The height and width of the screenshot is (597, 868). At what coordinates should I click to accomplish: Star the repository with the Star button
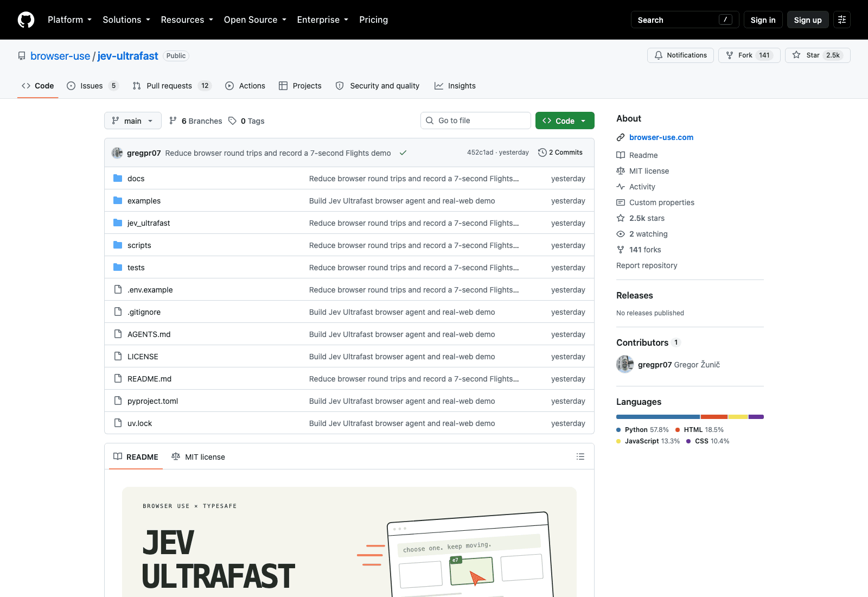(818, 55)
